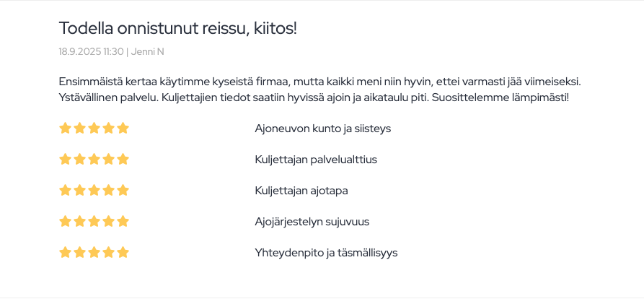The width and height of the screenshot is (644, 299).
Task: Click first star of Ajojärjestelyn sujuvuus rating
Action: pos(65,222)
